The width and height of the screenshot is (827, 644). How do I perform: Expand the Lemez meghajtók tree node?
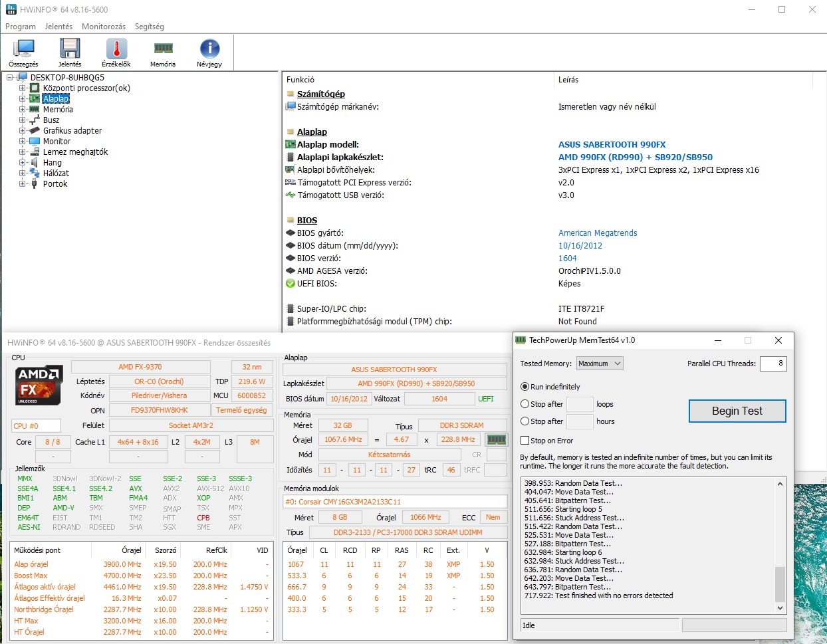(23, 152)
